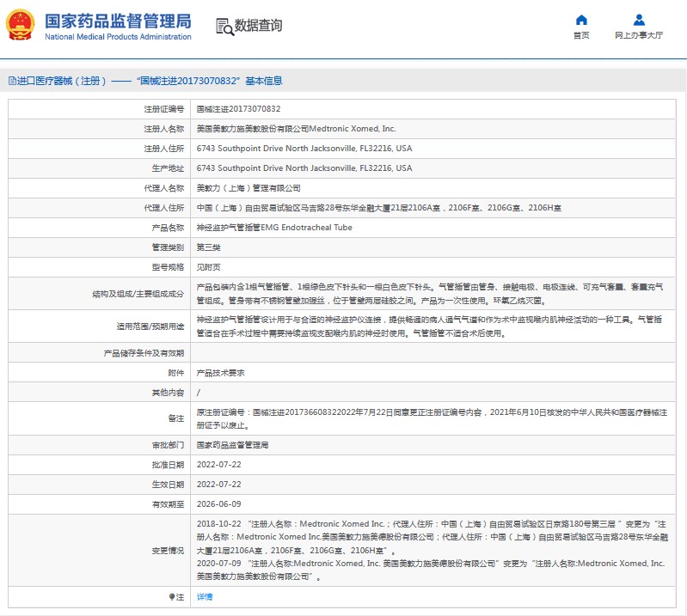Click the 变更情况 row label
687x616 pixels.
[168, 551]
